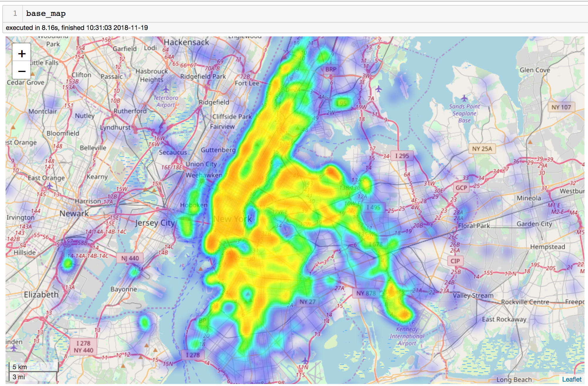The height and width of the screenshot is (386, 588).
Task: Open the Leaflet attribution link
Action: point(572,379)
